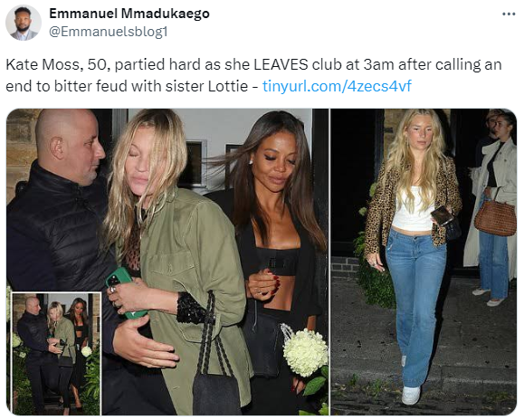Select the small inset photo at bottom-left
The width and height of the screenshot is (524, 420).
pos(56,354)
